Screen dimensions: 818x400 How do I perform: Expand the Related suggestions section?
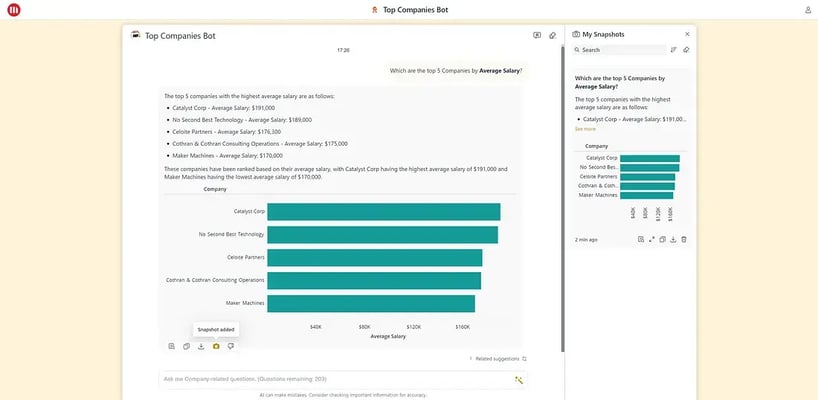point(499,358)
